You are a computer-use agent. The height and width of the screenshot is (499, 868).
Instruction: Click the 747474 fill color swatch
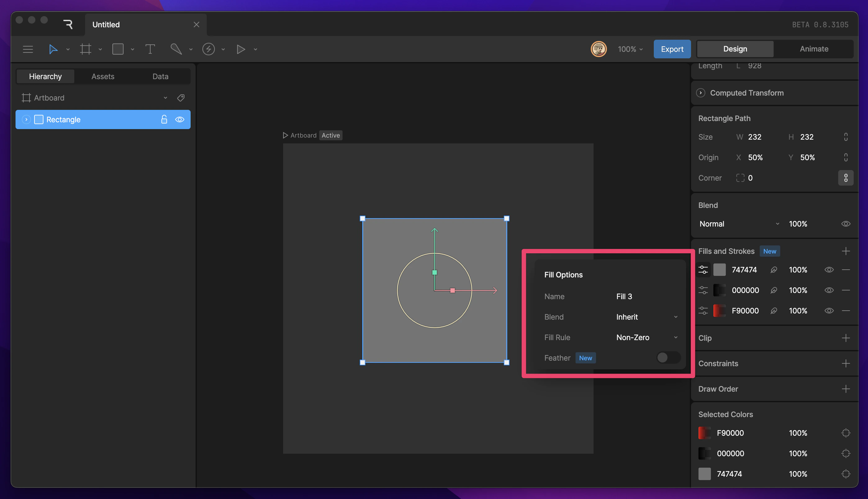click(x=719, y=270)
